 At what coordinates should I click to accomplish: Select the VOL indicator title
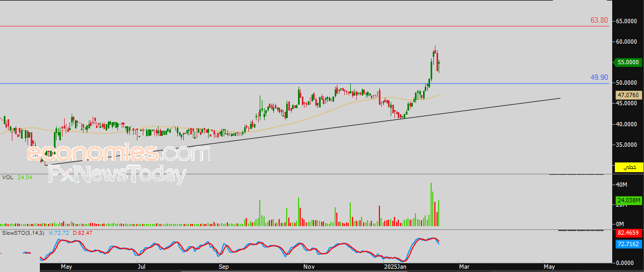point(8,177)
